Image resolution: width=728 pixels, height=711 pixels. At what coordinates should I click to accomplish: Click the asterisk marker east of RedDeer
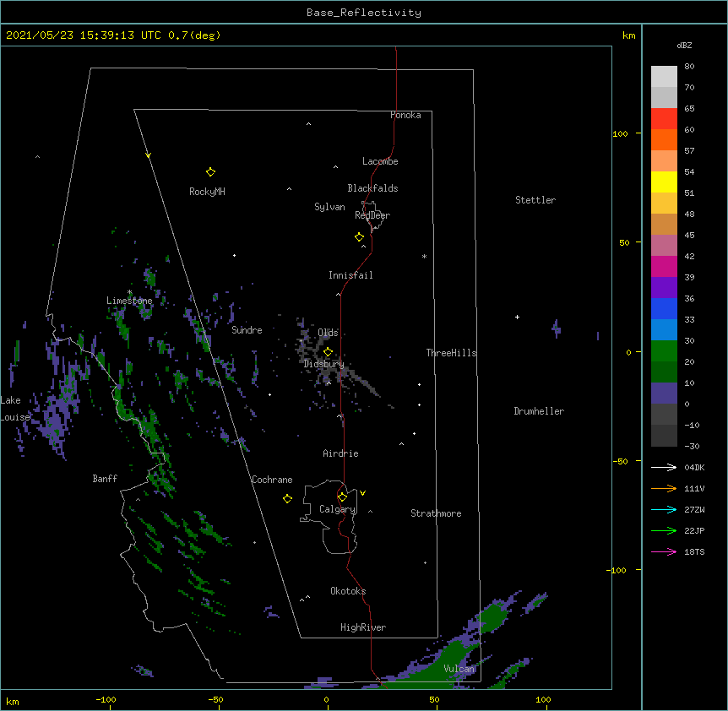point(424,257)
